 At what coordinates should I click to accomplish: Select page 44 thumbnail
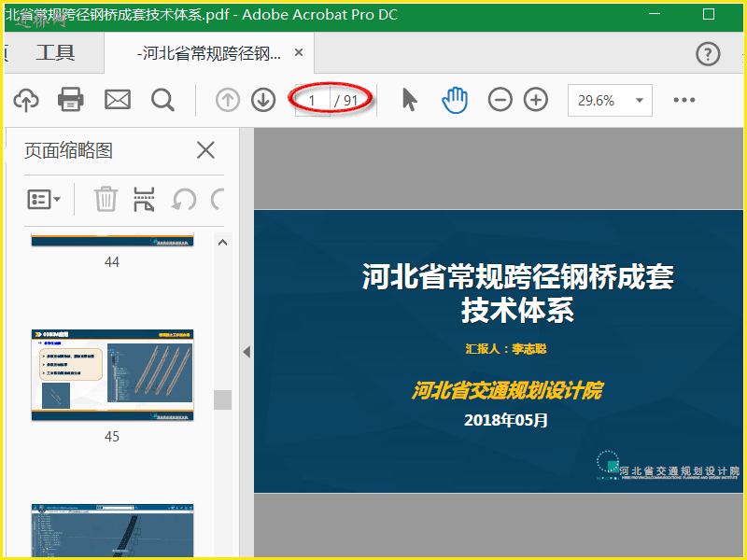tap(112, 240)
